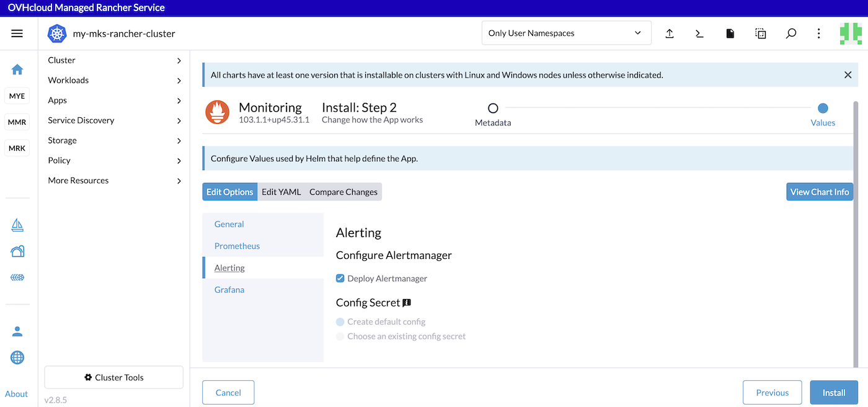Uncheck Deploy Alertmanager
868x407 pixels.
(340, 278)
